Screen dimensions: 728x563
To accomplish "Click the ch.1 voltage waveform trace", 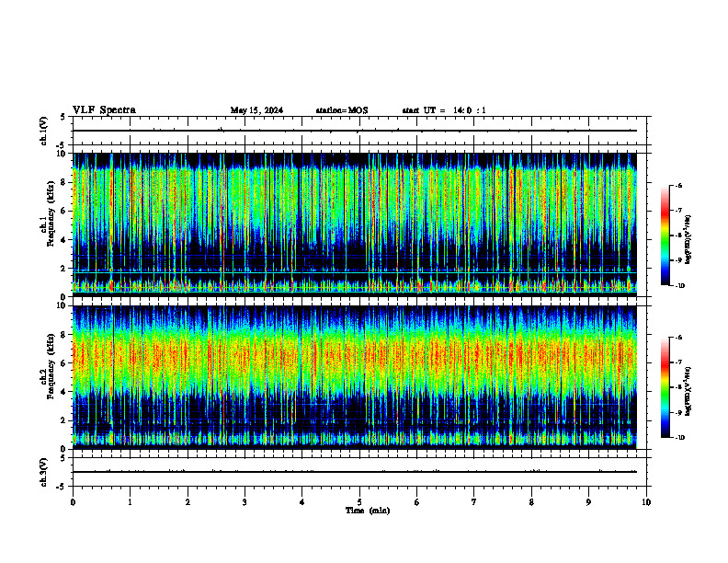I will pyautogui.click(x=355, y=131).
